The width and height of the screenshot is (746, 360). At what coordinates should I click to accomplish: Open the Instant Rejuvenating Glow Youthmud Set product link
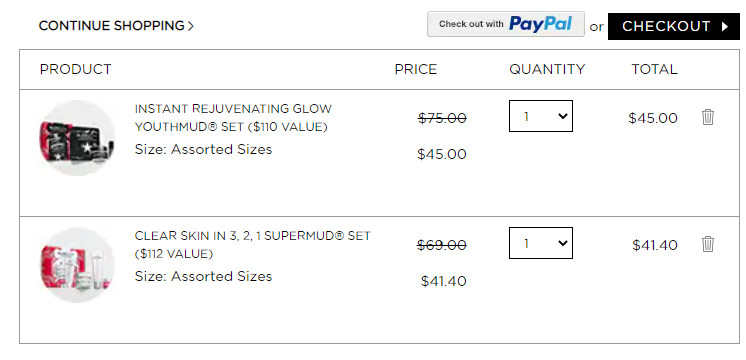point(233,118)
